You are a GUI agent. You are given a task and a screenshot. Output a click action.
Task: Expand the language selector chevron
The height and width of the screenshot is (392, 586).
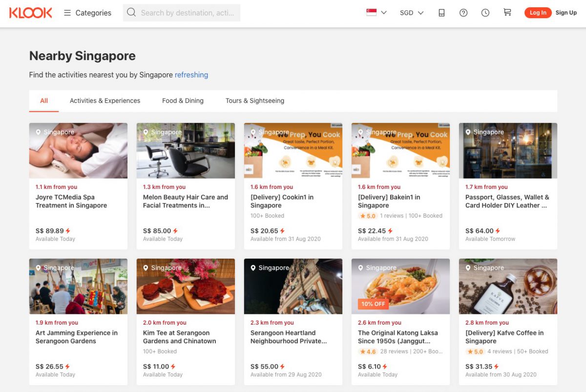(x=383, y=12)
